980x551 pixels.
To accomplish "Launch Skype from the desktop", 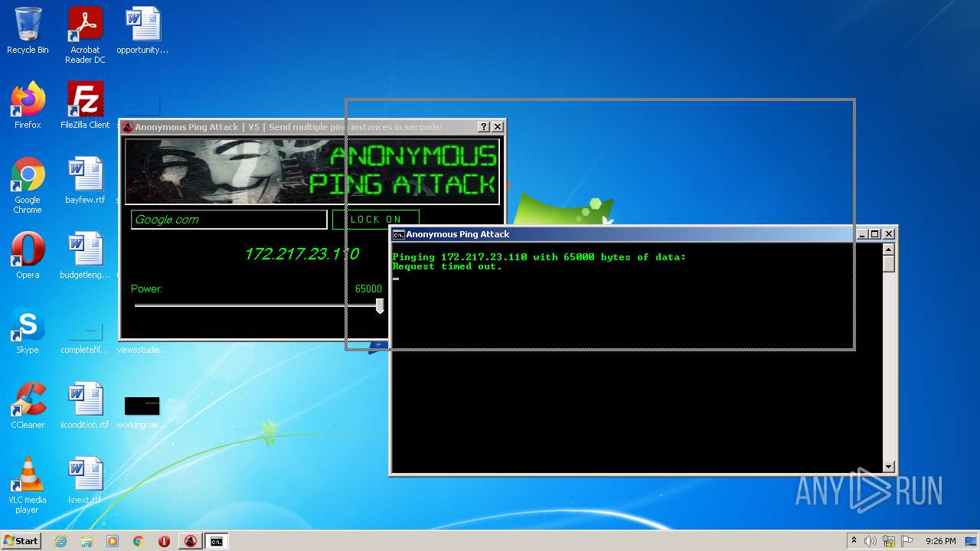I will point(28,331).
